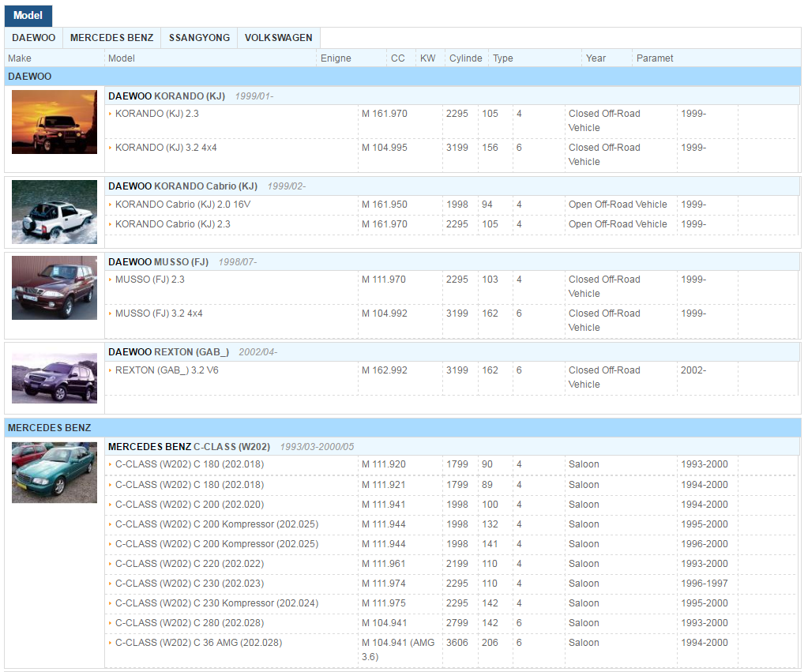The height and width of the screenshot is (672, 808).
Task: Open C 230 Kompressor (202.024) model
Action: coord(217,603)
